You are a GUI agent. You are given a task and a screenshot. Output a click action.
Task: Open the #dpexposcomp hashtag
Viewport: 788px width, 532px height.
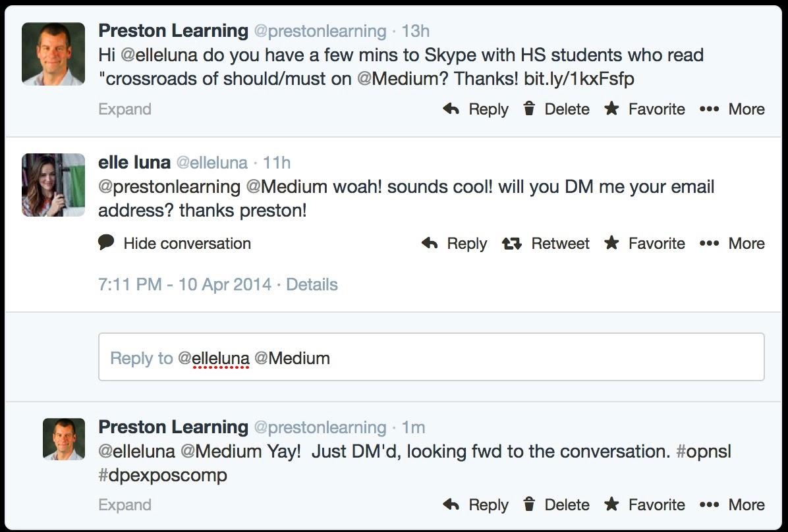point(163,476)
